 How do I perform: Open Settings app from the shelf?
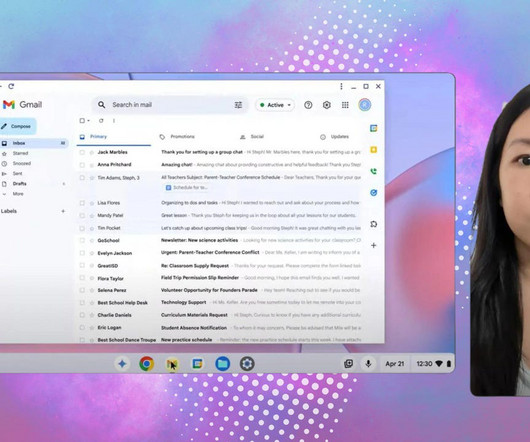pos(247,364)
